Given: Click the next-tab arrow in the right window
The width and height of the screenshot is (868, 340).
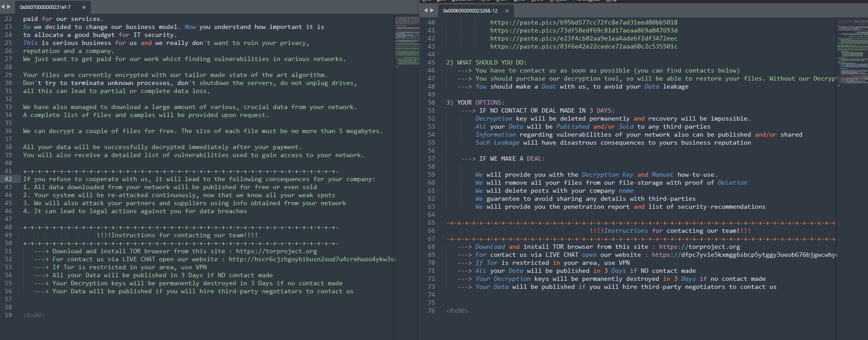Looking at the screenshot, I should [x=432, y=10].
